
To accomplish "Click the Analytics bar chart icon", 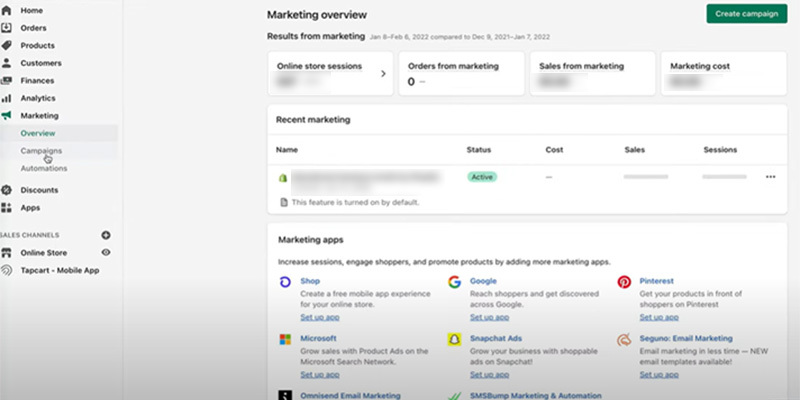I will click(x=7, y=98).
